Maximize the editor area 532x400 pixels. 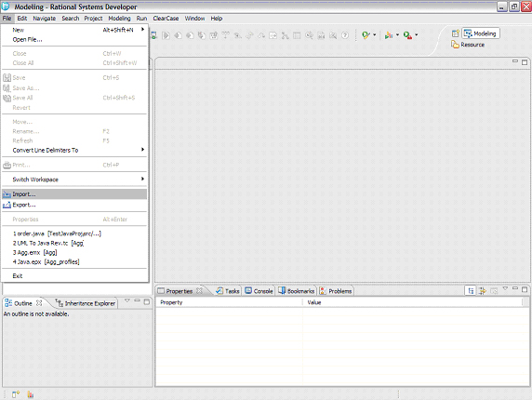[525, 62]
